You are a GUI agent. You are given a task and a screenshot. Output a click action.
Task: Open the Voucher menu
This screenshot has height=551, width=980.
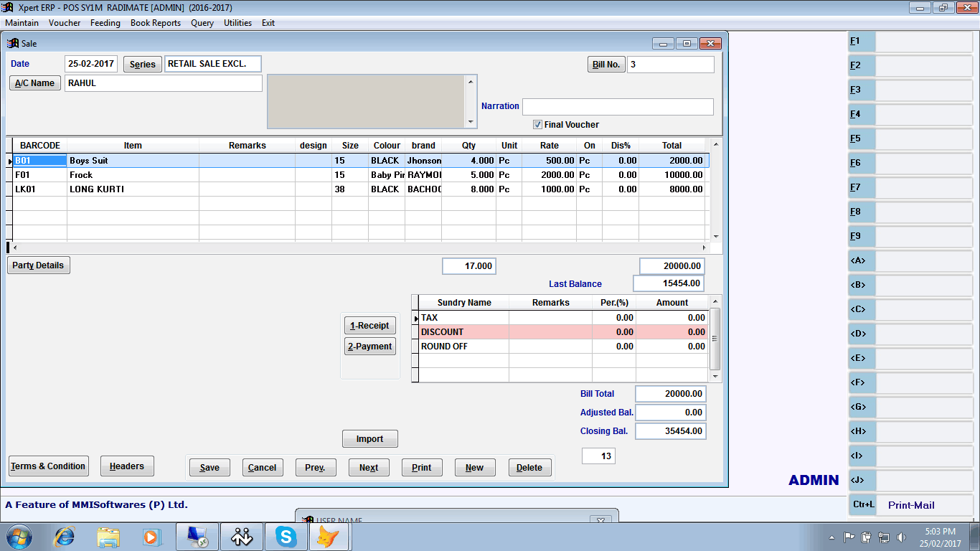coord(65,23)
